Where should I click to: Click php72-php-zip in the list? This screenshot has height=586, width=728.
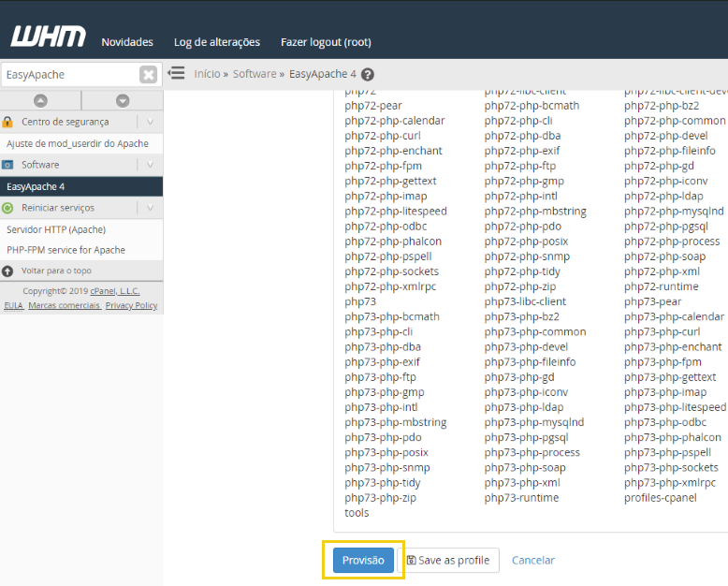[520, 286]
